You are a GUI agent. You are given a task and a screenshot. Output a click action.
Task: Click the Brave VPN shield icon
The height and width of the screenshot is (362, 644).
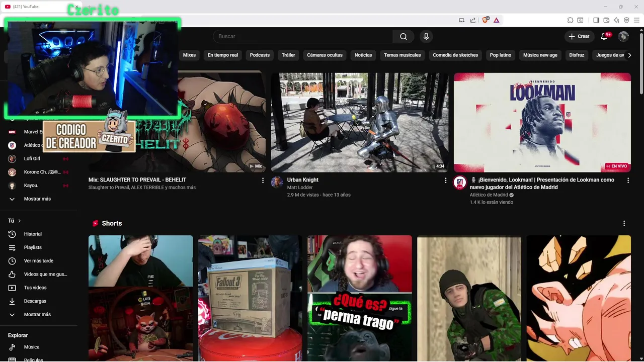pyautogui.click(x=626, y=20)
